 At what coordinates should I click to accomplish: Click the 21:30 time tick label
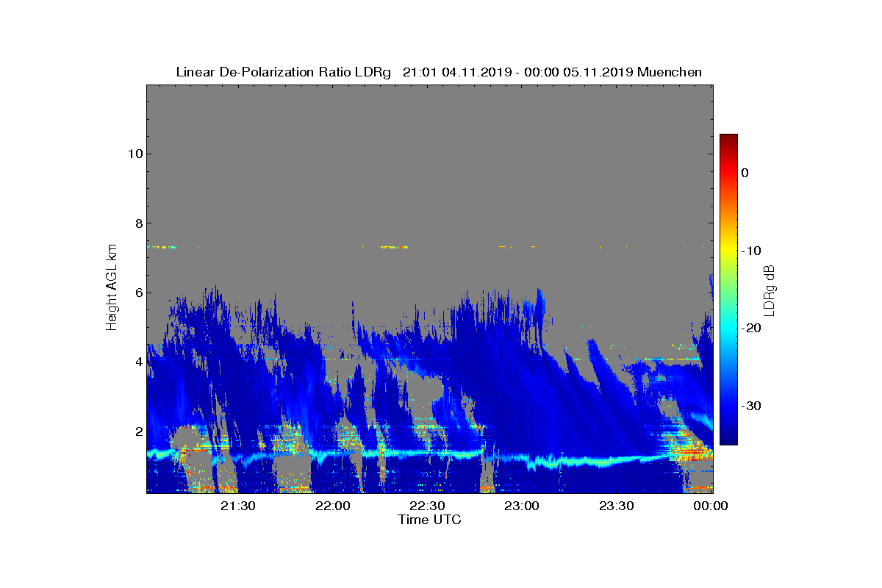[x=238, y=506]
